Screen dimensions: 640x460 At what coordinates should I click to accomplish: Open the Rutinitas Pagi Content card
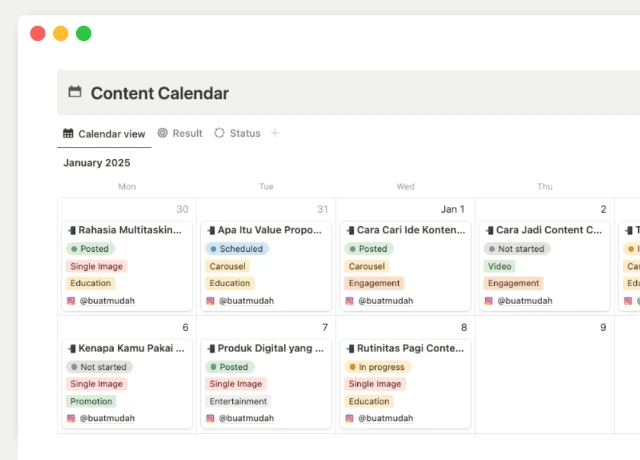[410, 348]
